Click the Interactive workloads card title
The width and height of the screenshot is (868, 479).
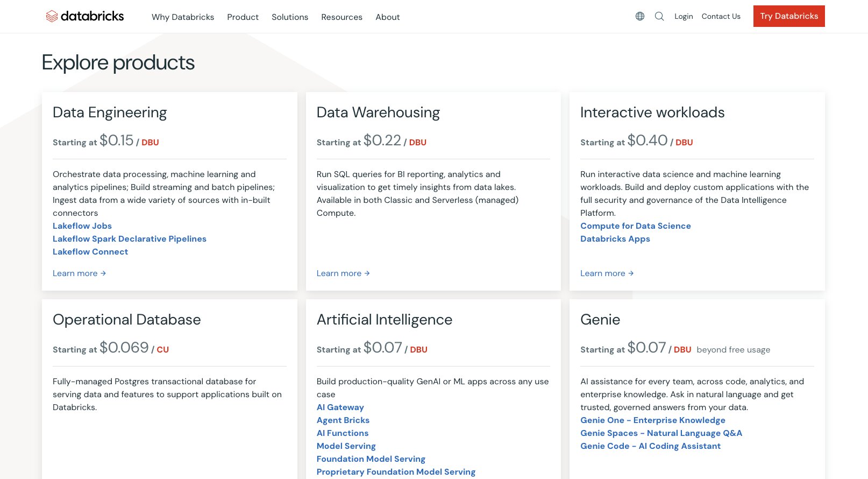[x=652, y=112]
